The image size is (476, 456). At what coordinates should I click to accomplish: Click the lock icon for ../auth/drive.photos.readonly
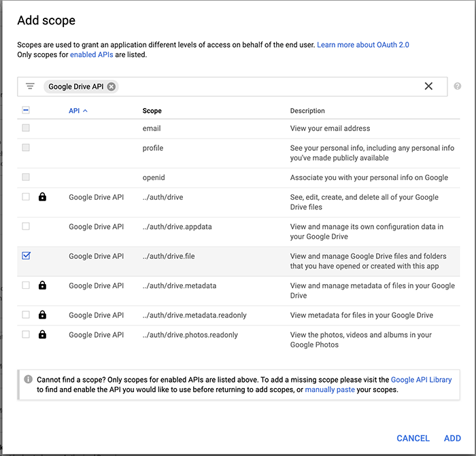(42, 334)
